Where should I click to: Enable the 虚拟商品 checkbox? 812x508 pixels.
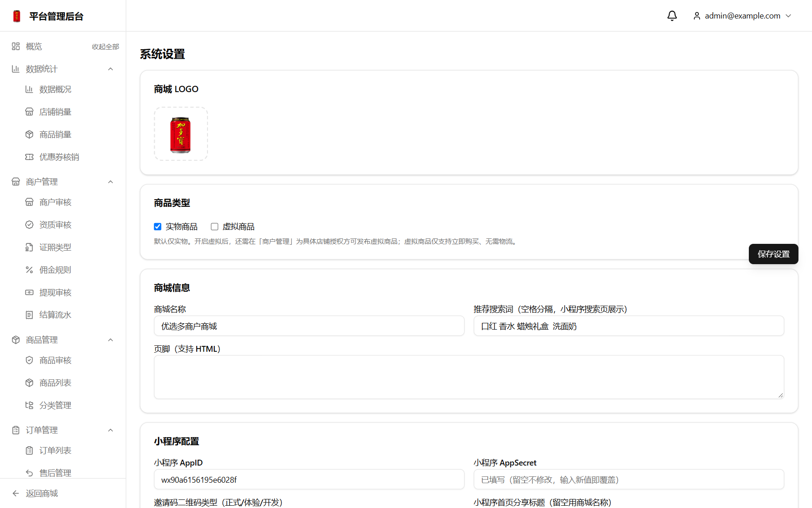(215, 227)
